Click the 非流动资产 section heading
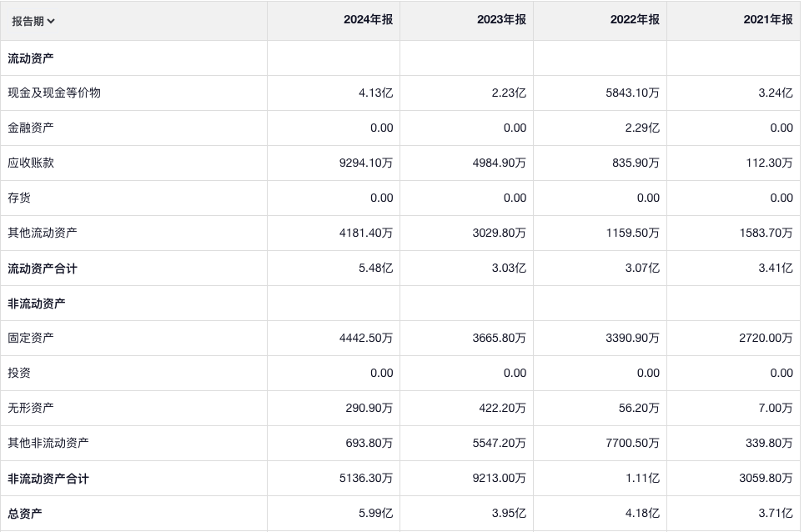 (x=37, y=304)
